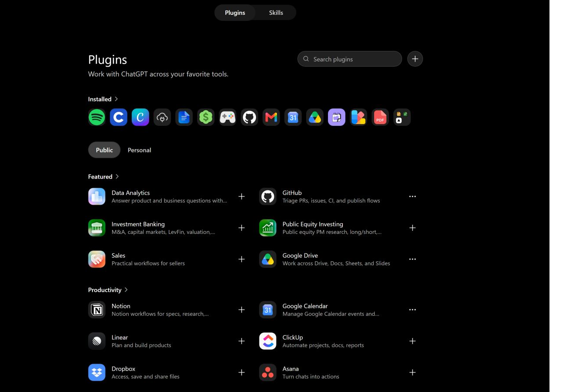580x392 pixels.
Task: Open the blue letter C plugin icon
Action: [119, 117]
